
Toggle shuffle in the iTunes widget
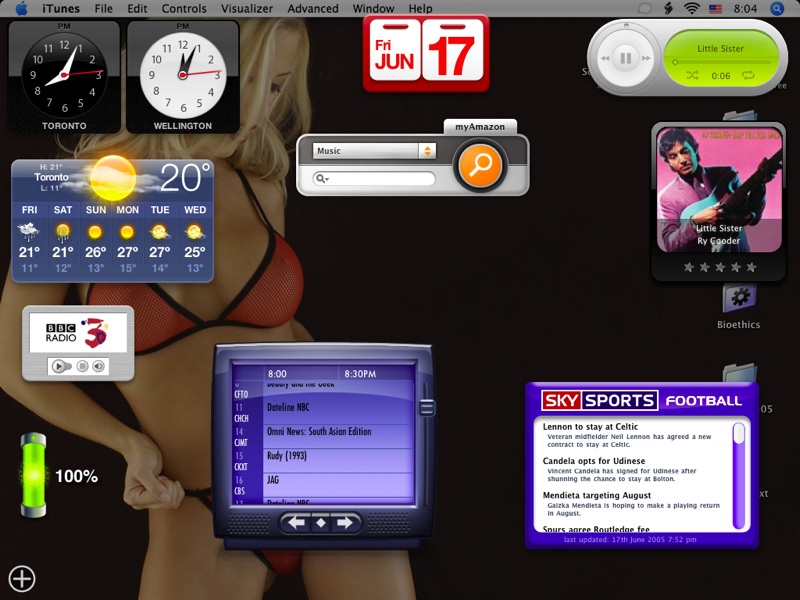coord(692,75)
